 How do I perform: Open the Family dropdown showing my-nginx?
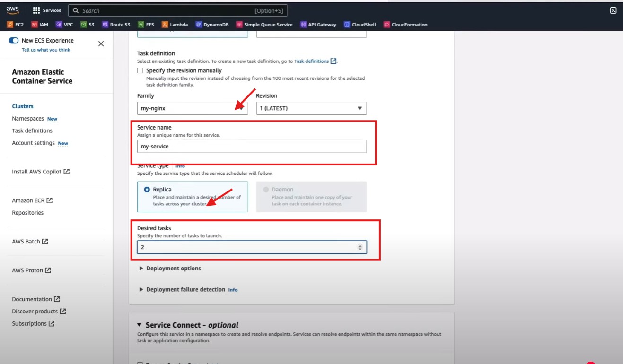[192, 108]
